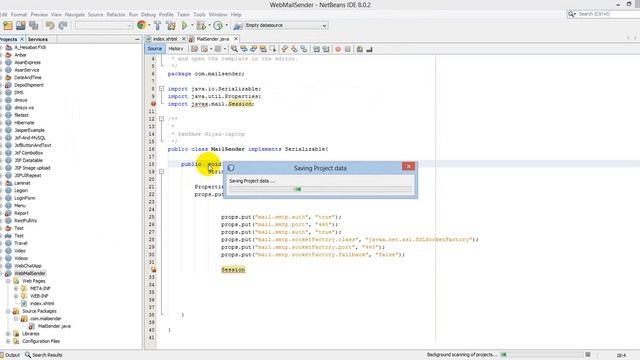Collapse method fold on line 19
Viewport: 640px width, 360px height.
tap(161, 171)
